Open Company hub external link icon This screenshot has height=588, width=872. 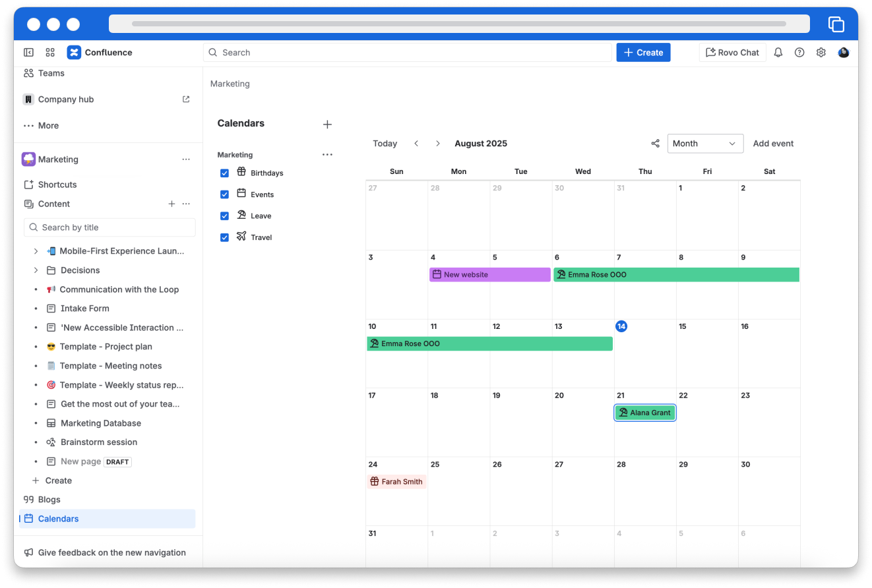tap(186, 100)
